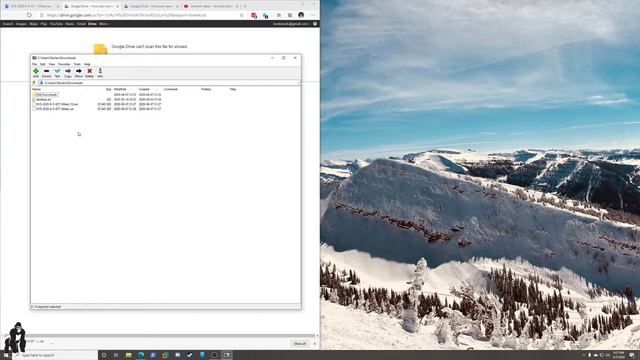Open the Tools menu in 7-Zip
The width and height of the screenshot is (640, 360).
click(x=77, y=64)
